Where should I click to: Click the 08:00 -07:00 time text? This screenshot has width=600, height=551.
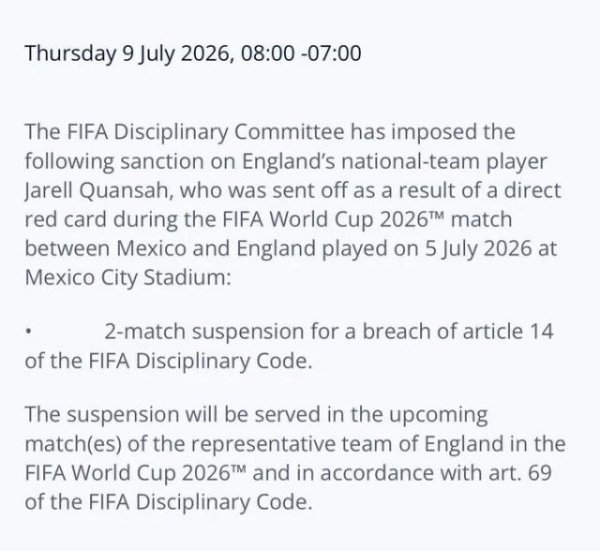pos(301,53)
